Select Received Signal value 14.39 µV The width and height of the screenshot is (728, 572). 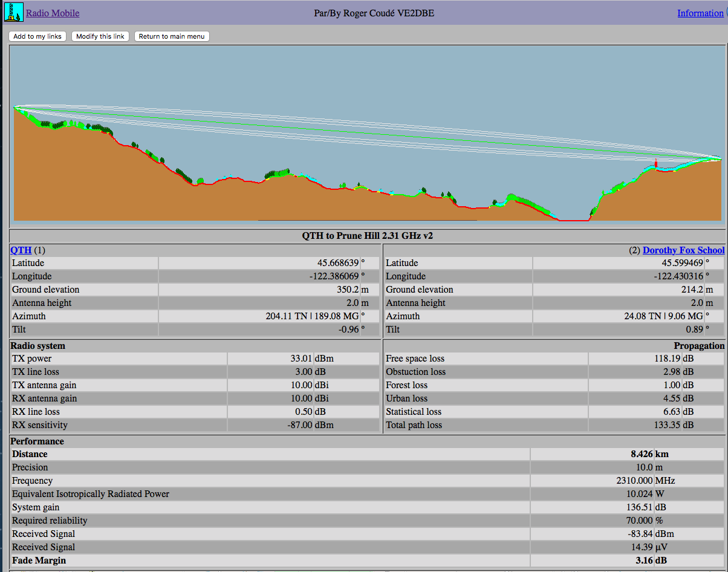(642, 547)
